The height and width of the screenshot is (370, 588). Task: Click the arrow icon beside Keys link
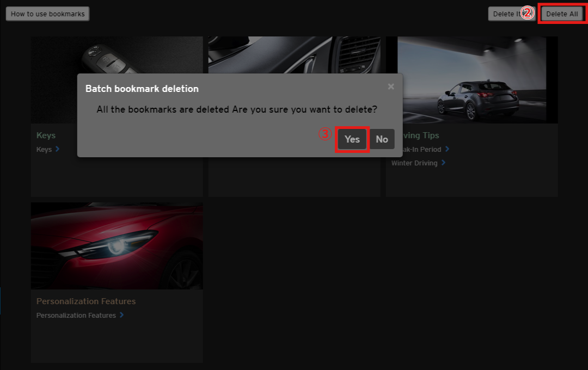point(58,149)
